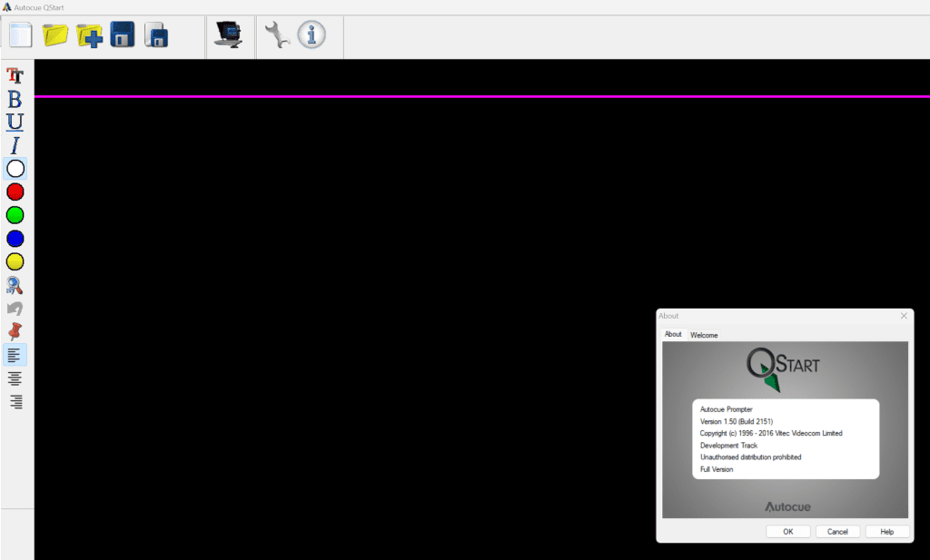Click the folder icon with blue plus
Image resolution: width=930 pixels, height=560 pixels.
(89, 35)
